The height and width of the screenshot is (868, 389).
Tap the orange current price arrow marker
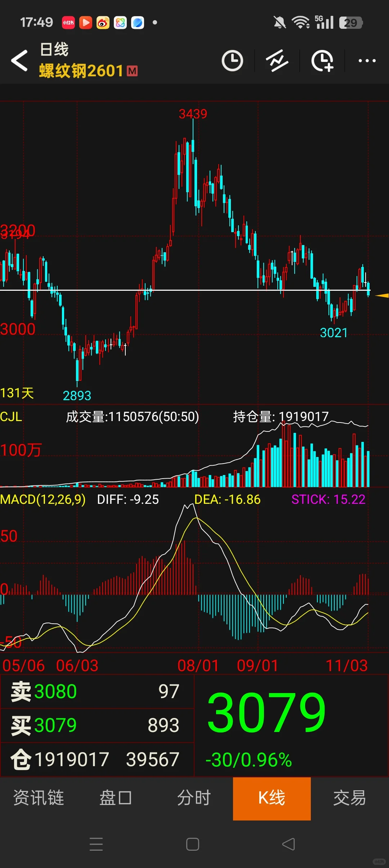382,295
